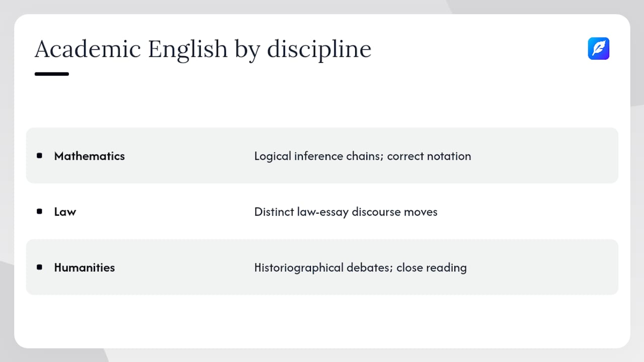Click the bullet next to Mathematics
Viewport: 644px width, 362px height.
coord(40,156)
